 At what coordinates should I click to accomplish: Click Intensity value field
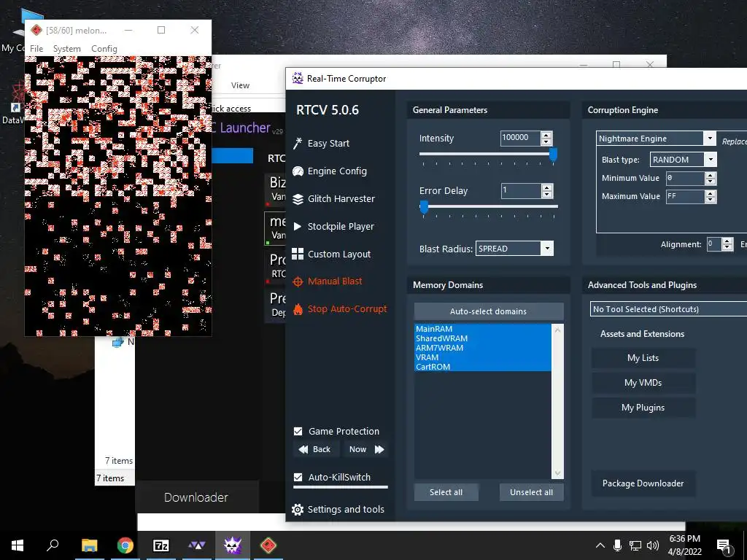coord(520,138)
